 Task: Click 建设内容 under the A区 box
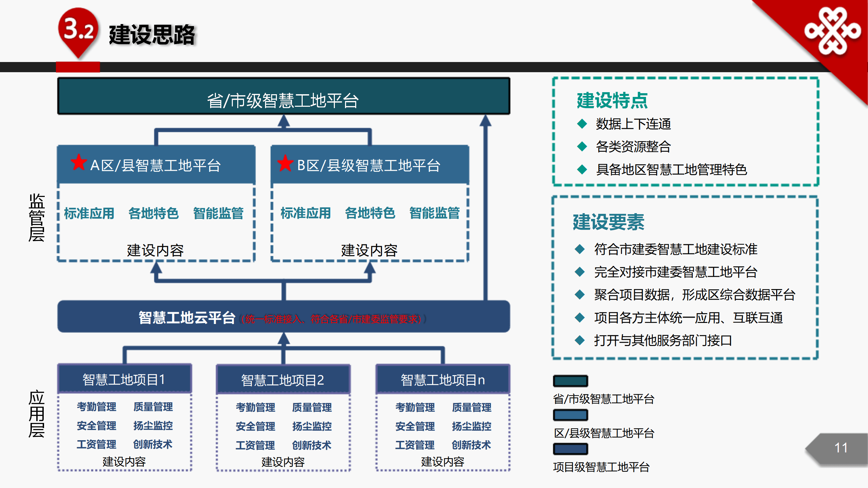click(x=155, y=250)
